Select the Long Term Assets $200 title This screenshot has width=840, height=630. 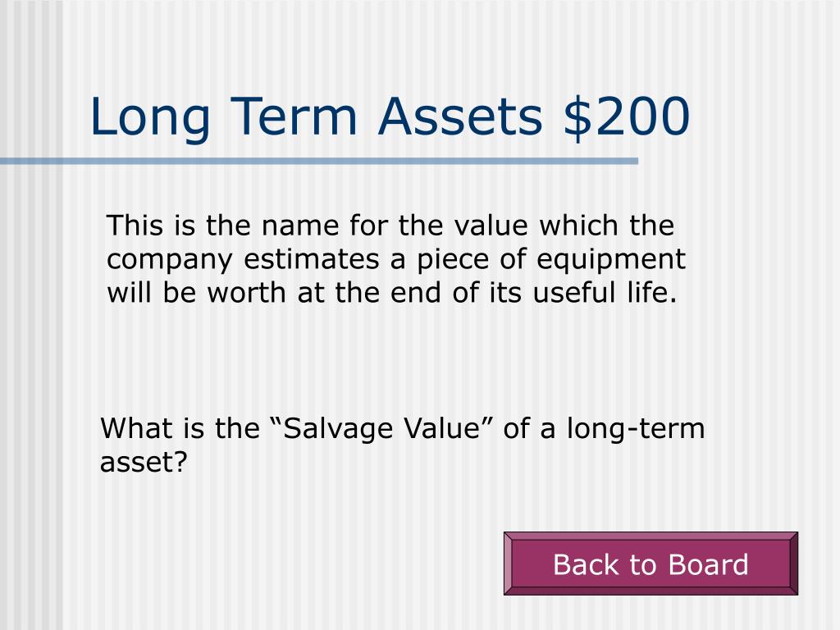click(x=390, y=116)
